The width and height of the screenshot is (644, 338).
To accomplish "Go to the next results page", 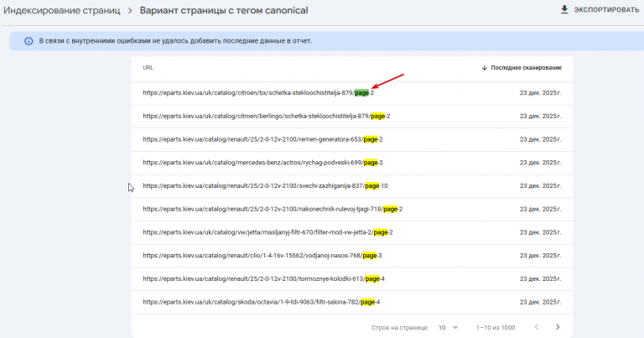I will coord(558,327).
